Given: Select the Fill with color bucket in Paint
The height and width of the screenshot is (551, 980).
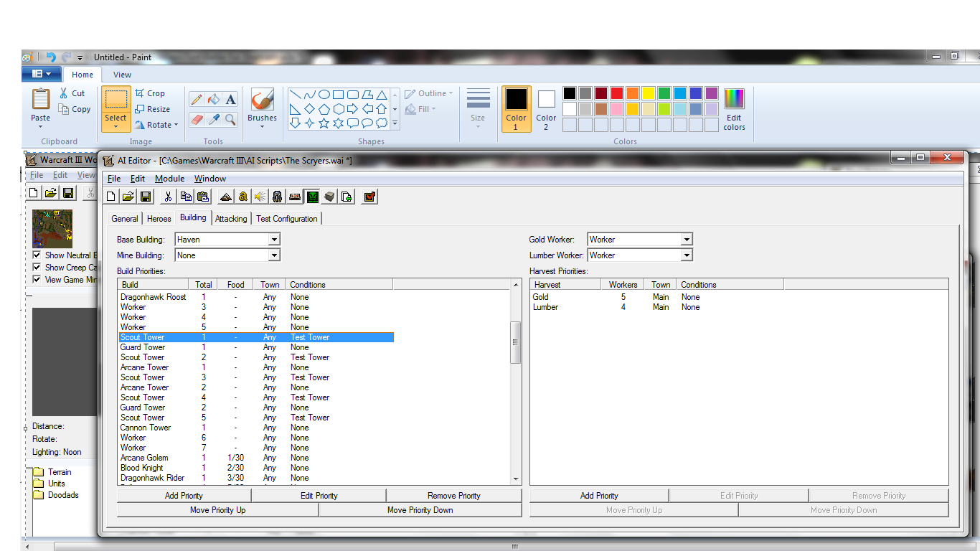Looking at the screenshot, I should (x=214, y=100).
